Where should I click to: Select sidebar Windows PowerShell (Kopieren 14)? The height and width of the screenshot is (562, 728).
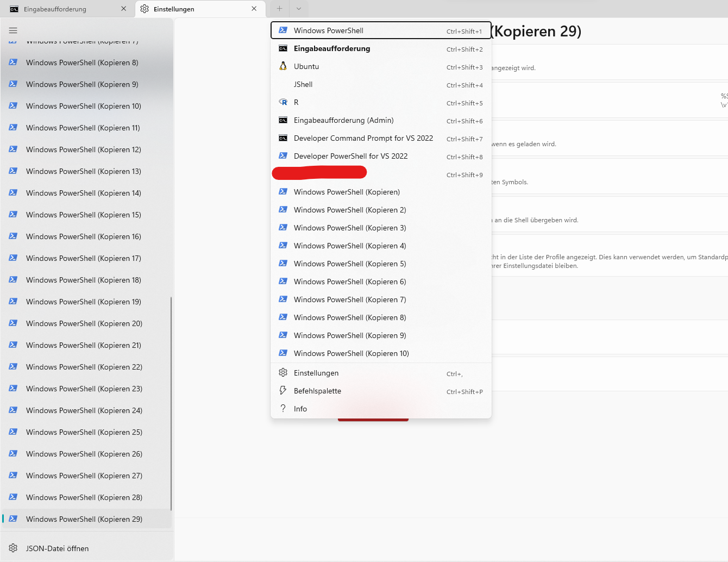click(x=87, y=193)
